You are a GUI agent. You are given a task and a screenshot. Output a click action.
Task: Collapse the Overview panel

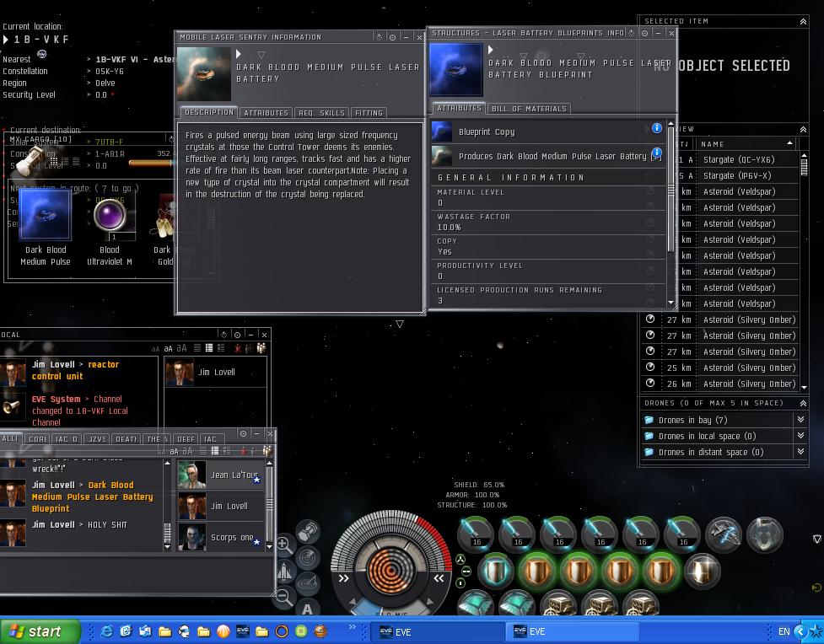pos(803,129)
